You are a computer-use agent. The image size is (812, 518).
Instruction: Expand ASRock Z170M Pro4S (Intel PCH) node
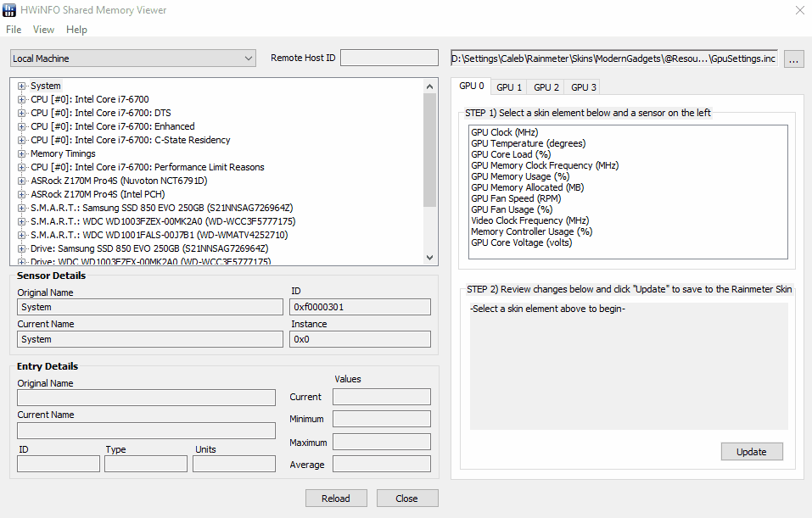[x=21, y=195]
